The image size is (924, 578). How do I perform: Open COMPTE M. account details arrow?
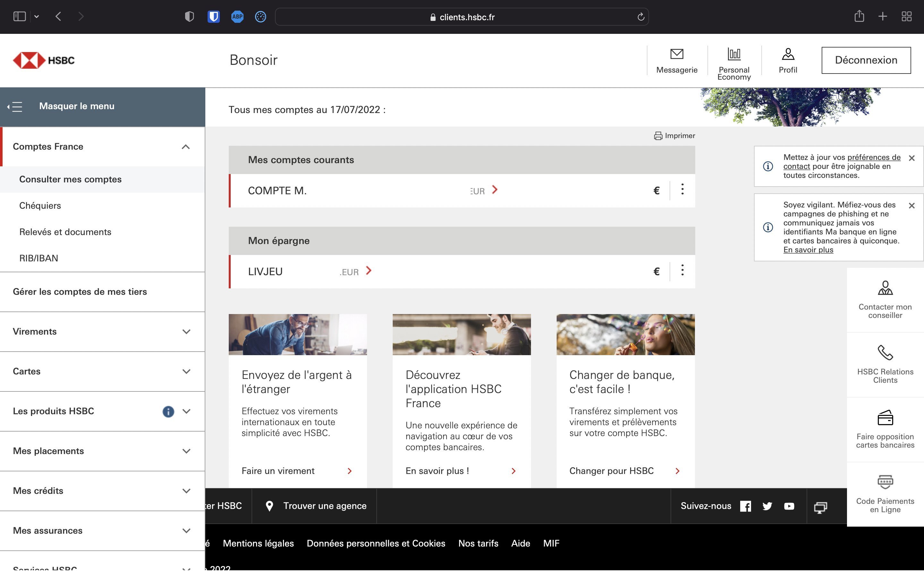495,189
